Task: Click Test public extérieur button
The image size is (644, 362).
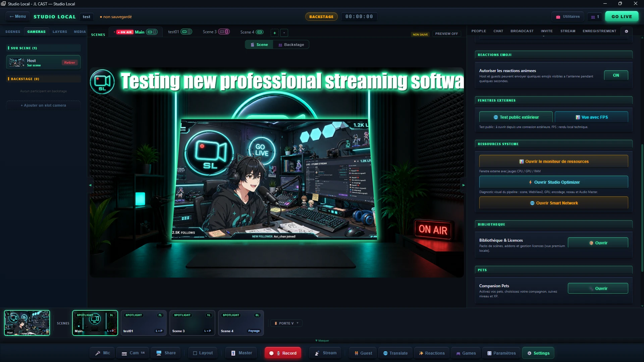Action: click(x=516, y=117)
